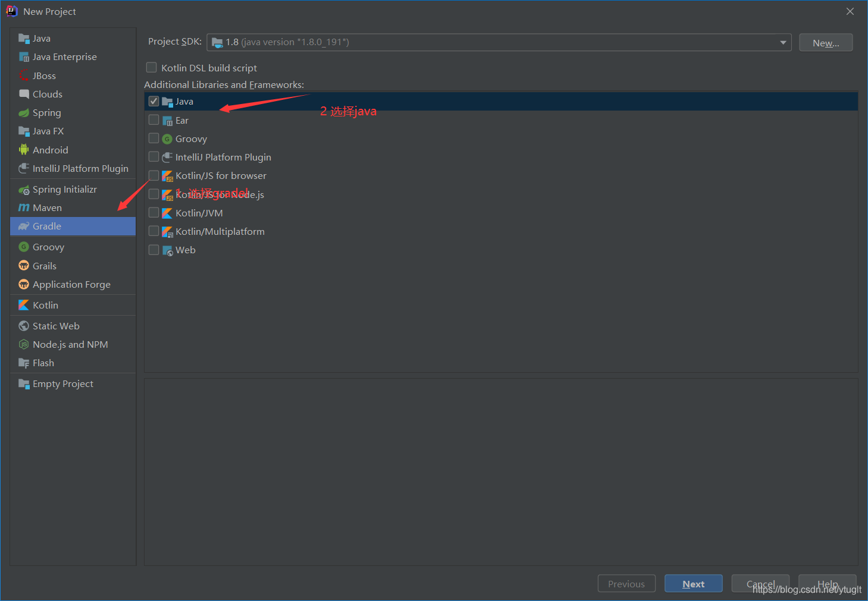Viewport: 868px width, 601px height.
Task: Click the Cancel button
Action: [x=760, y=584]
